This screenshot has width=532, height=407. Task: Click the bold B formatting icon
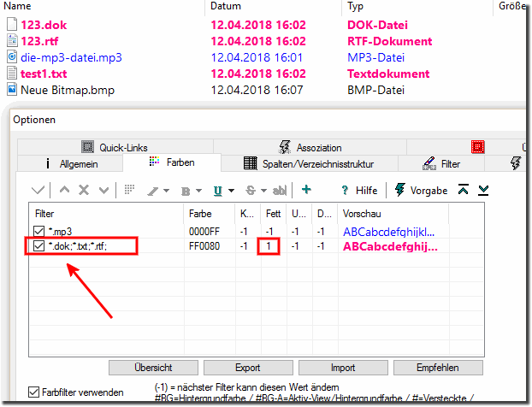click(x=186, y=191)
